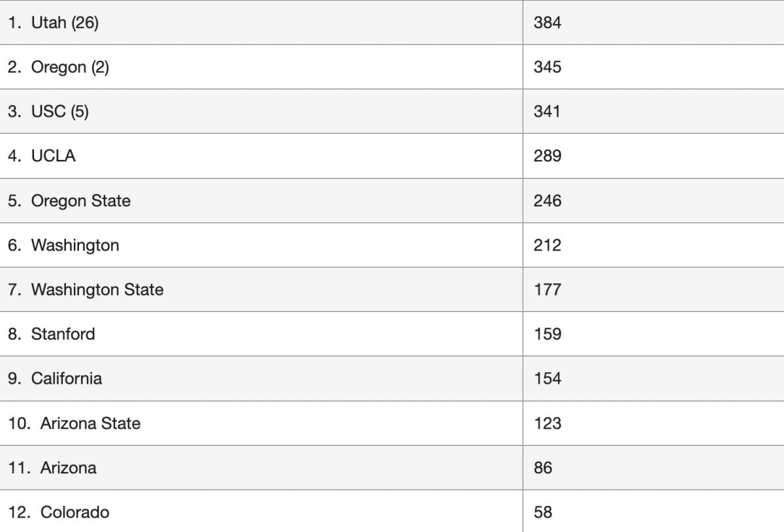784x532 pixels.
Task: Click the eleventh-place Arizona entry
Action: click(68, 467)
